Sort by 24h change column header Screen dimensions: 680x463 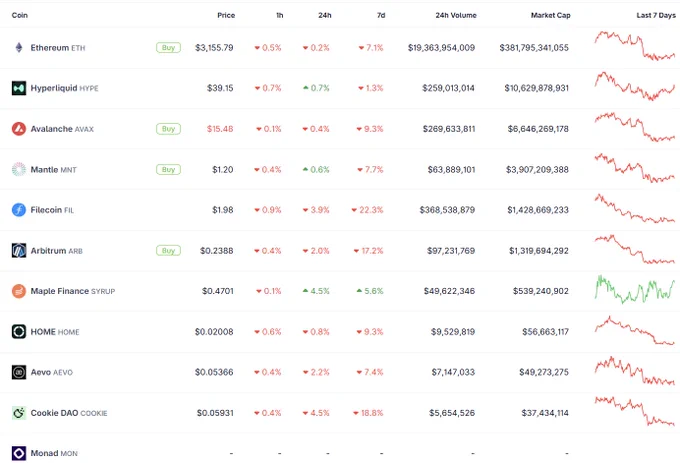[325, 15]
